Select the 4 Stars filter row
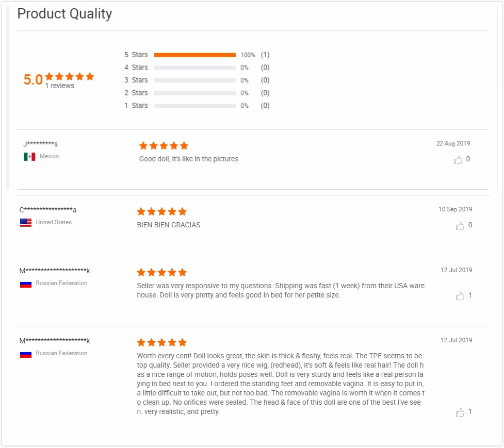504x448 pixels. click(x=194, y=68)
